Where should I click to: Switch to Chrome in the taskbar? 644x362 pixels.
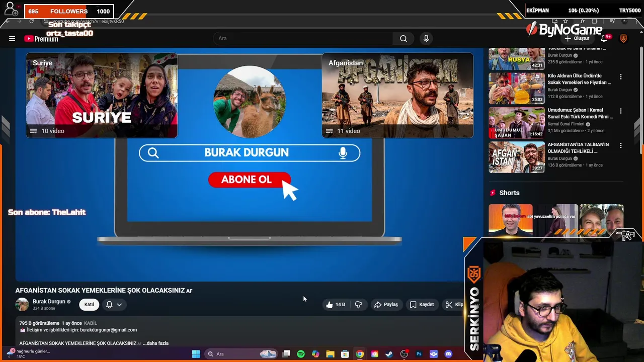point(360,354)
